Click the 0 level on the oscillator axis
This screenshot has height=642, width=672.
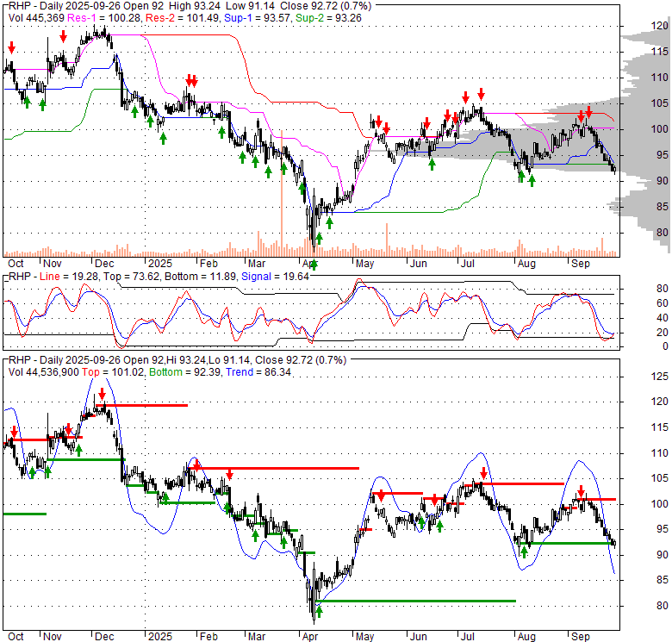click(x=665, y=346)
